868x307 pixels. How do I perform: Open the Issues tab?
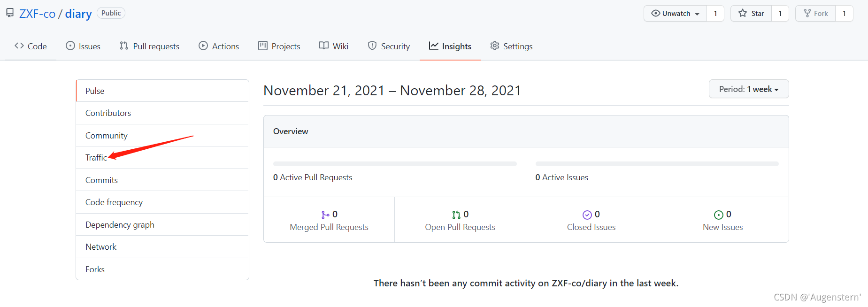point(83,46)
